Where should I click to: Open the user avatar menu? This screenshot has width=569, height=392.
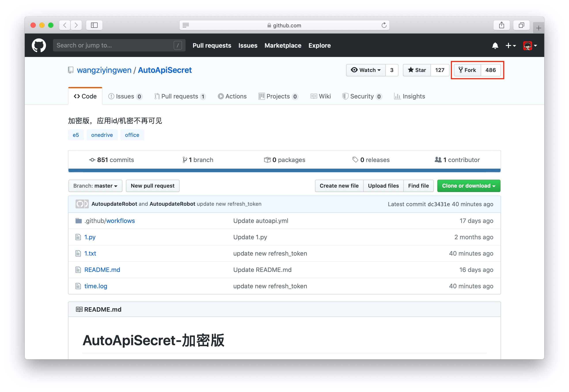click(x=530, y=46)
